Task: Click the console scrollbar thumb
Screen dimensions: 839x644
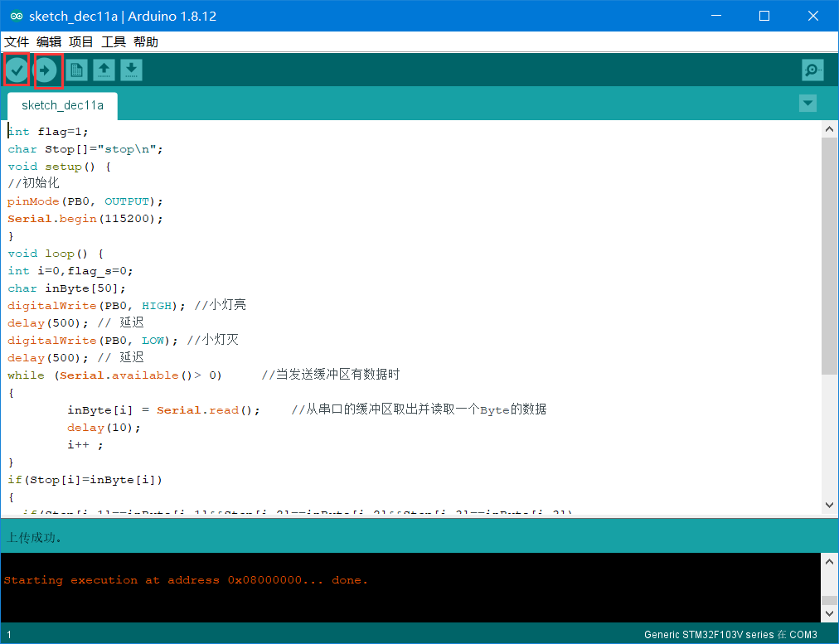Action: 829,600
